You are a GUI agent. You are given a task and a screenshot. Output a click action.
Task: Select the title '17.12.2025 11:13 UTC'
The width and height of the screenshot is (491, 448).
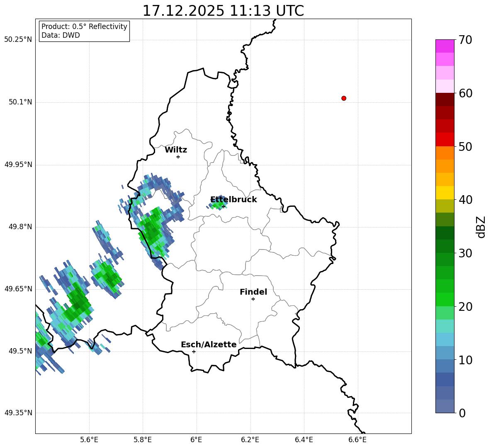tap(223, 11)
